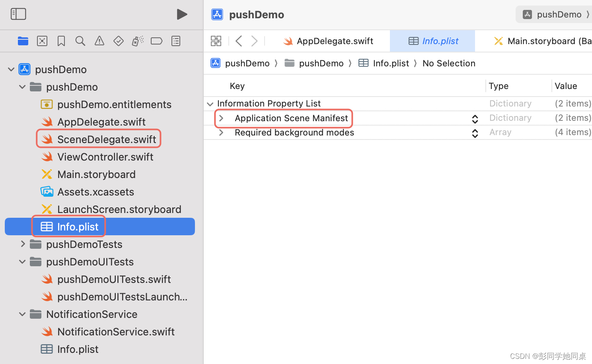
Task: Switch to the AppDelegate.swift tab
Action: (328, 41)
